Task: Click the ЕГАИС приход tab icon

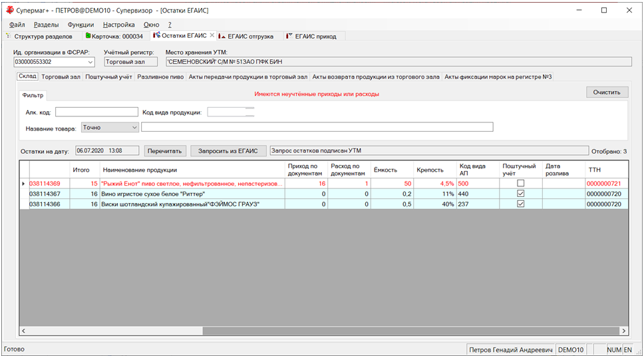Action: coord(289,36)
